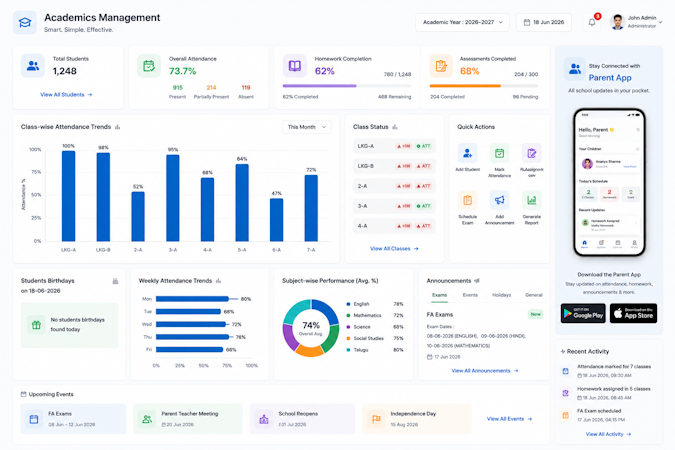Image resolution: width=675 pixels, height=450 pixels.
Task: Click the Google Play download button
Action: point(583,313)
